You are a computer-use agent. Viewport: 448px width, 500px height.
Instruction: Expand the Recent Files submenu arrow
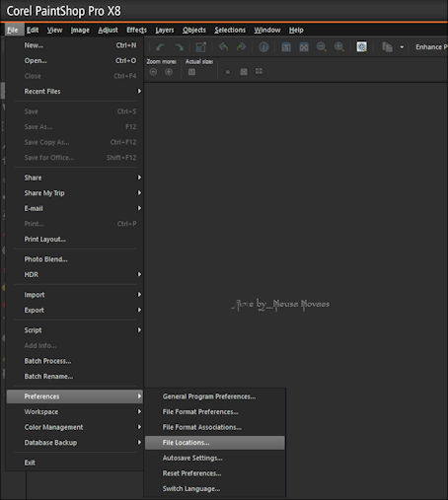click(x=139, y=91)
